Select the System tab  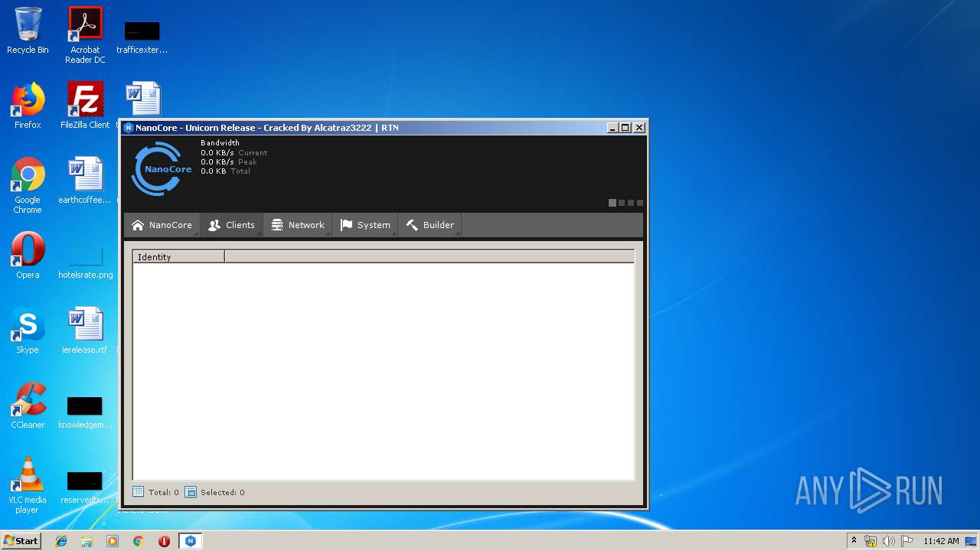click(x=365, y=225)
